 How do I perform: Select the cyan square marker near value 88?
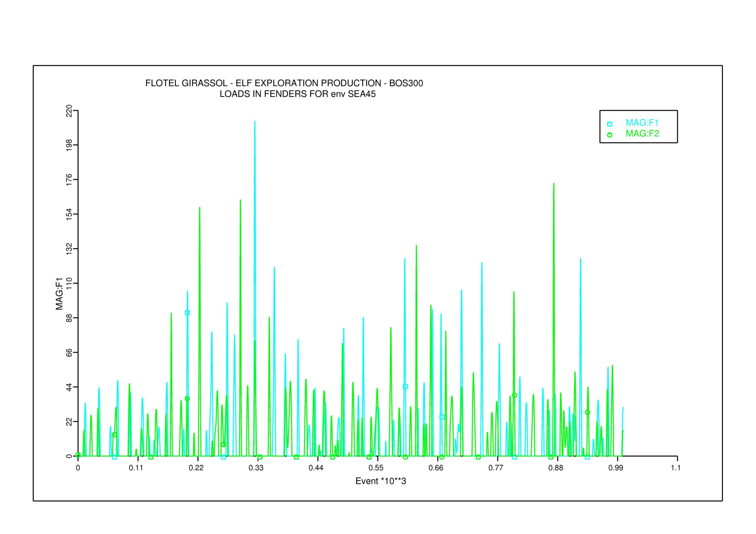tap(187, 313)
